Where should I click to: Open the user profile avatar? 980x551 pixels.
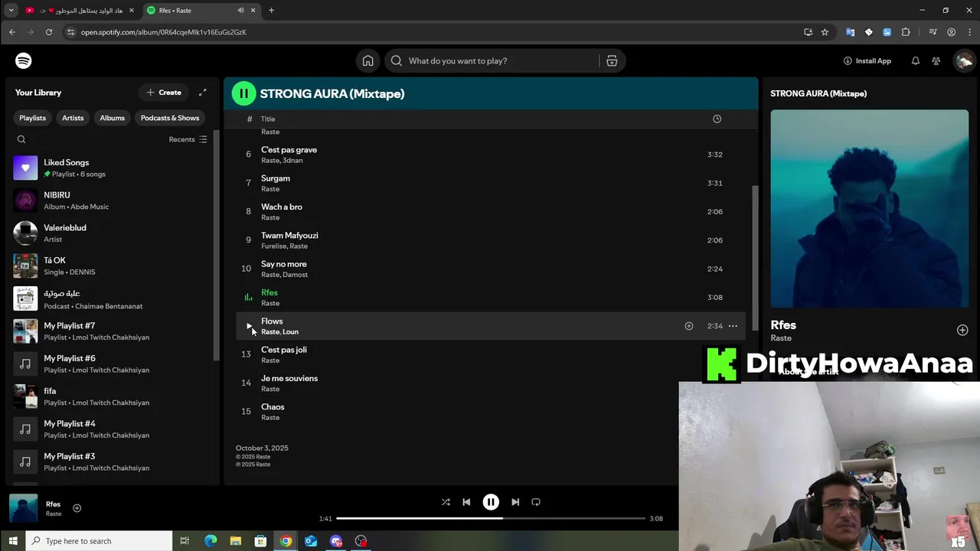[964, 60]
